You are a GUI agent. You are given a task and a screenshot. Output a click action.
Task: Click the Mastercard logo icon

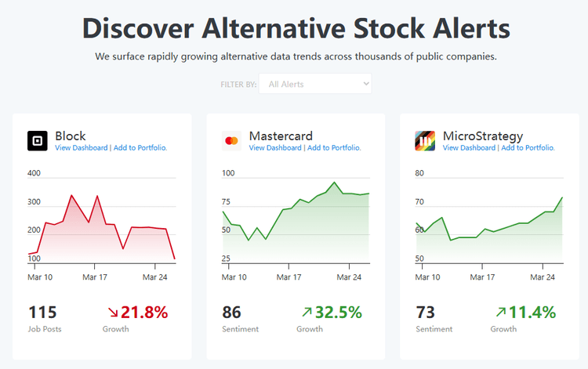coord(231,140)
